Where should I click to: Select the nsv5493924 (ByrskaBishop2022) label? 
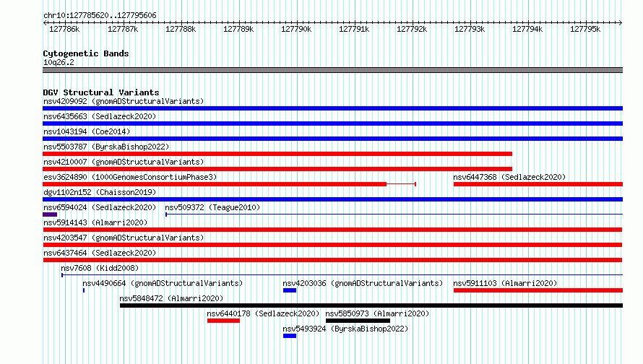pyautogui.click(x=345, y=329)
